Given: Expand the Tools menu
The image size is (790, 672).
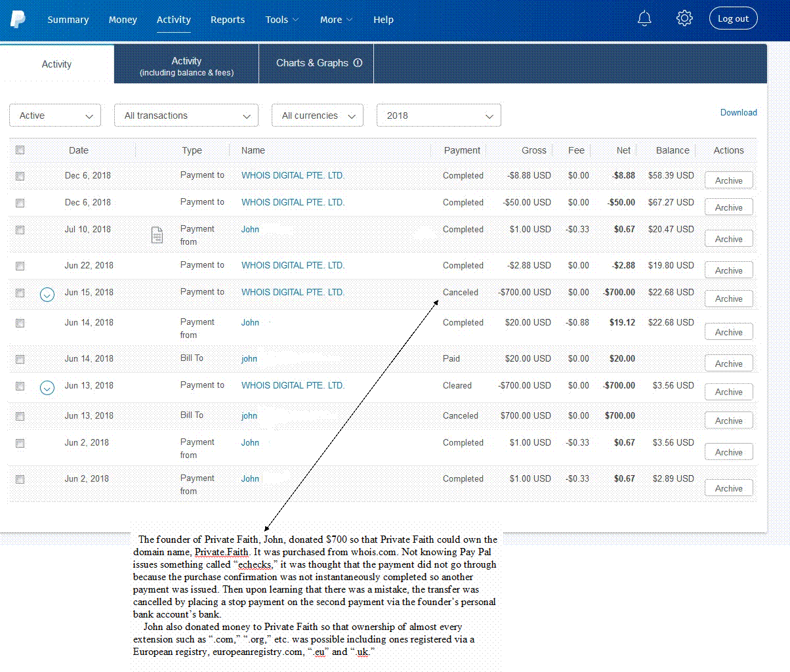Looking at the screenshot, I should tap(282, 20).
